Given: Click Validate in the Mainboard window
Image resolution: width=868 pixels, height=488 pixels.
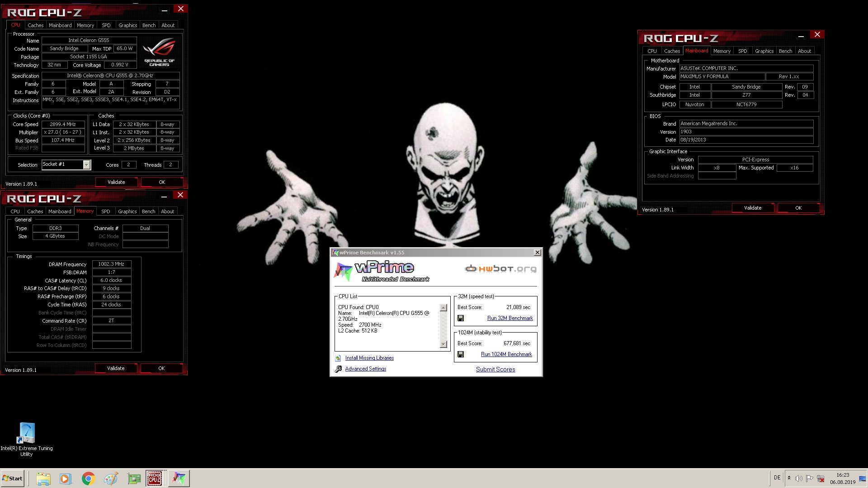Looking at the screenshot, I should (x=753, y=208).
